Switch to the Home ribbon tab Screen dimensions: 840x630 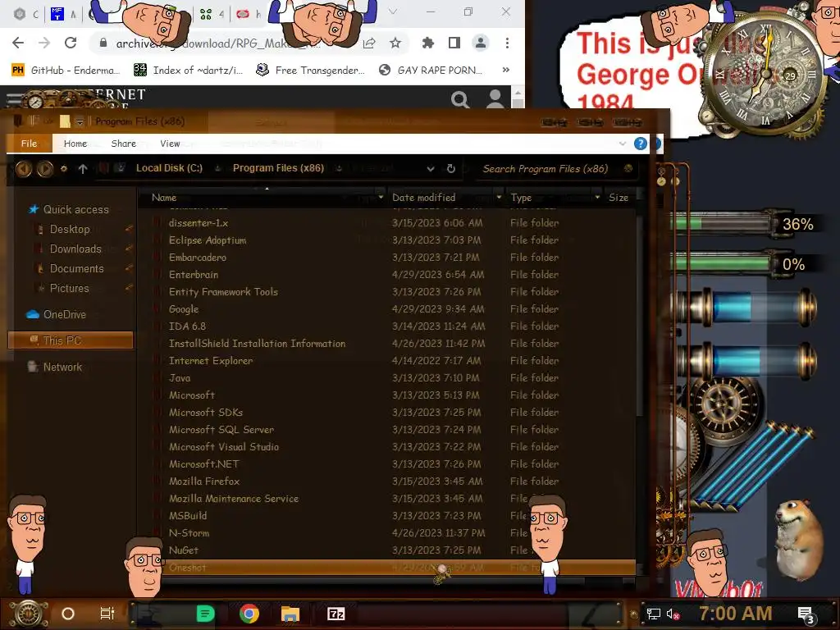click(x=75, y=144)
